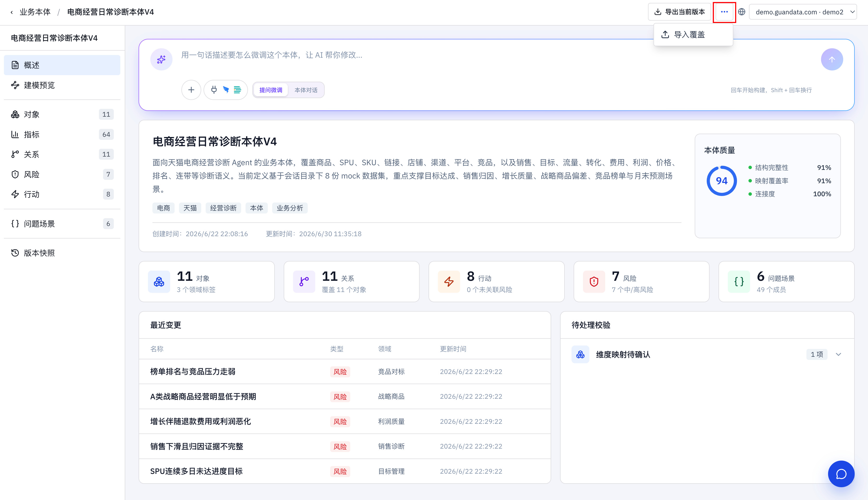
Task: Open 行动 in the sidebar
Action: (62, 194)
